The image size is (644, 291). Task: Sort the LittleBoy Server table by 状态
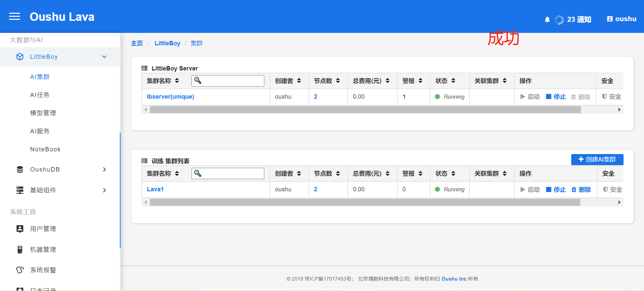coord(453,81)
